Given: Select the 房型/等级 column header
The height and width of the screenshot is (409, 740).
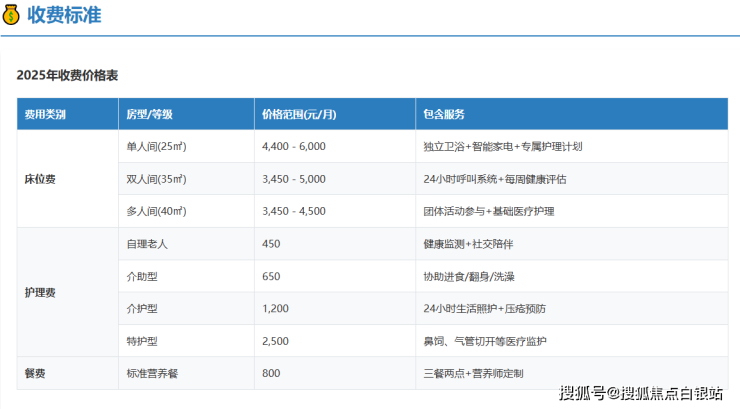Looking at the screenshot, I should tap(151, 114).
